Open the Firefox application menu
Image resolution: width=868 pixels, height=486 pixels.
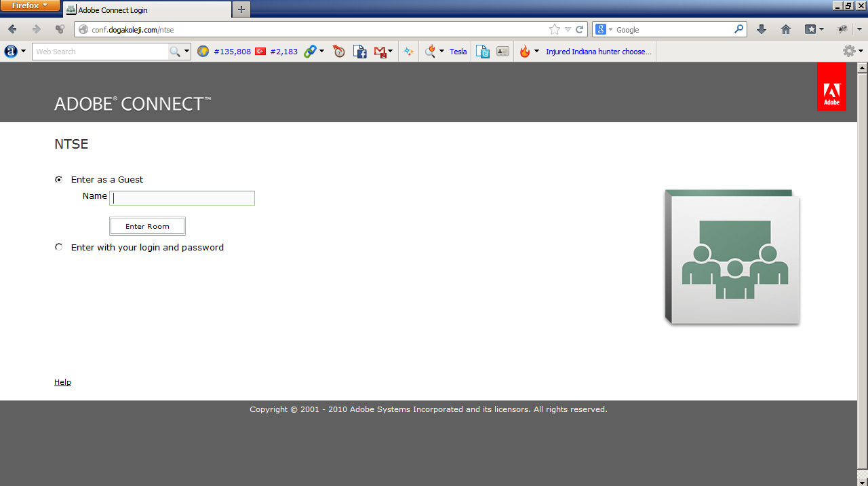[x=31, y=5]
